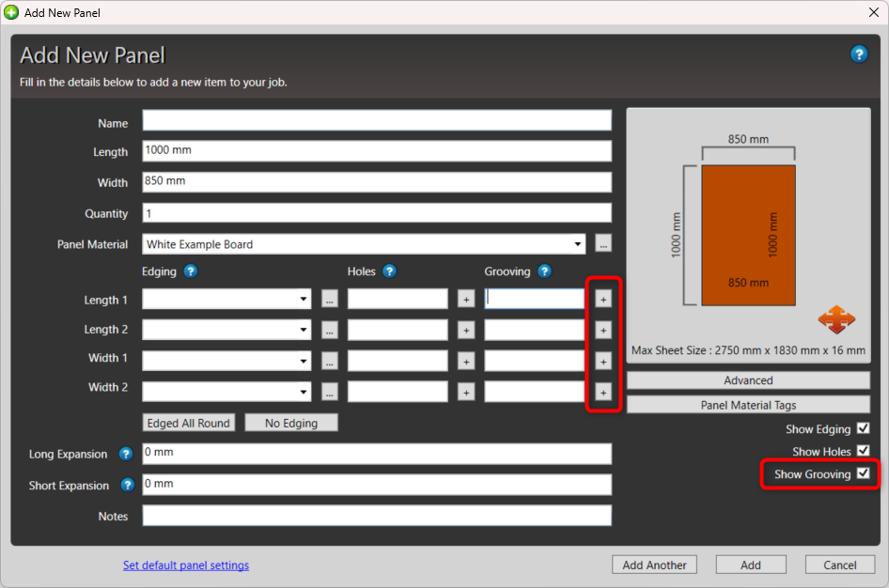Image resolution: width=889 pixels, height=588 pixels.
Task: Click into the Long Expansion field
Action: 377,454
